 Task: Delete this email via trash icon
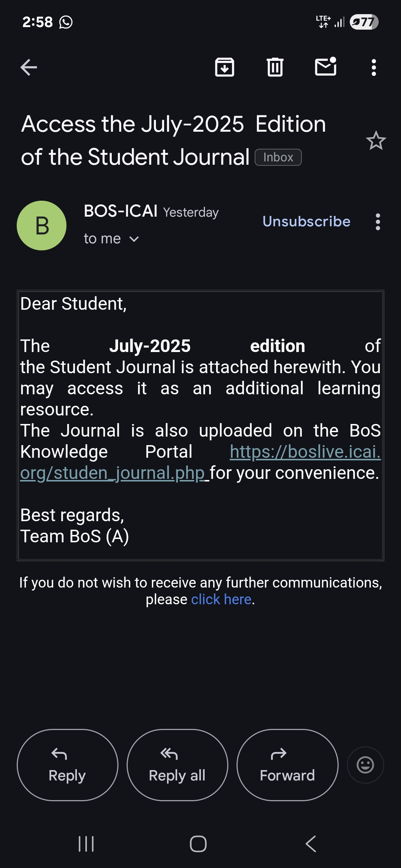coord(275,68)
